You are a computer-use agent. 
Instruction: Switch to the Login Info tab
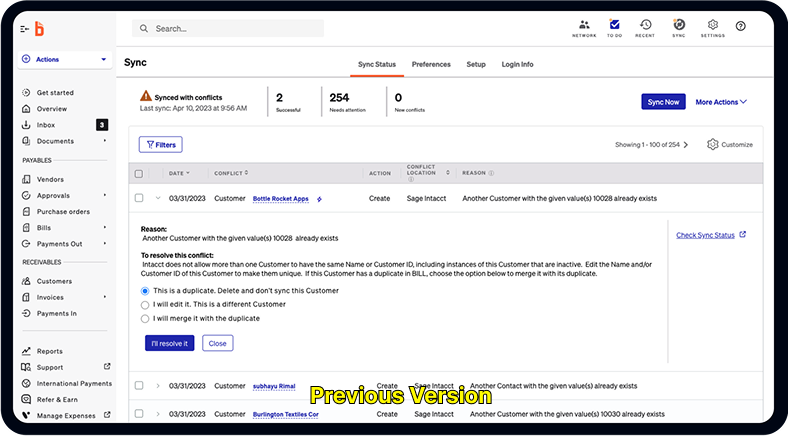point(517,64)
